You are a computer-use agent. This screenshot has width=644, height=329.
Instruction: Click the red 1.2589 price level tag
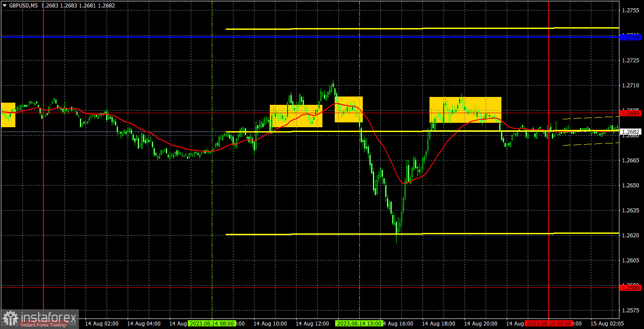tap(631, 288)
